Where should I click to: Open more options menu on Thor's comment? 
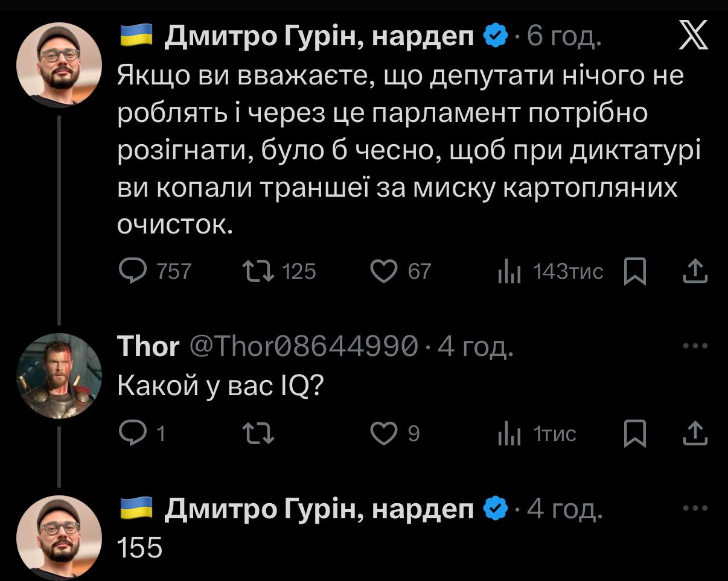[x=694, y=346]
